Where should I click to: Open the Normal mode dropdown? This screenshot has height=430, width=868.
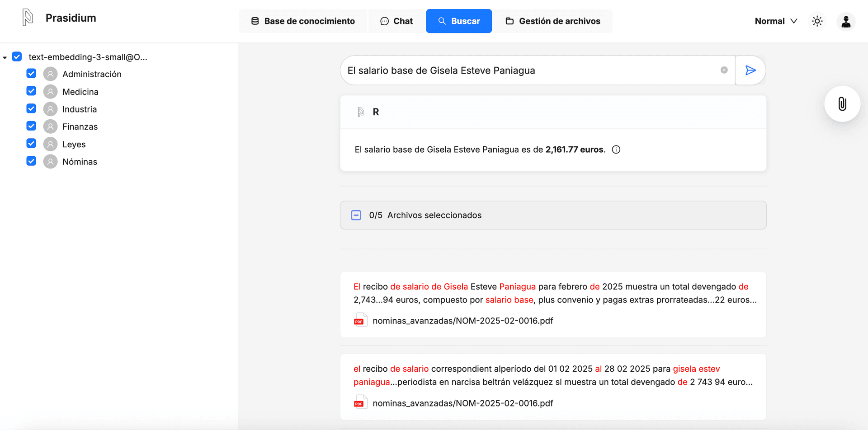click(776, 21)
